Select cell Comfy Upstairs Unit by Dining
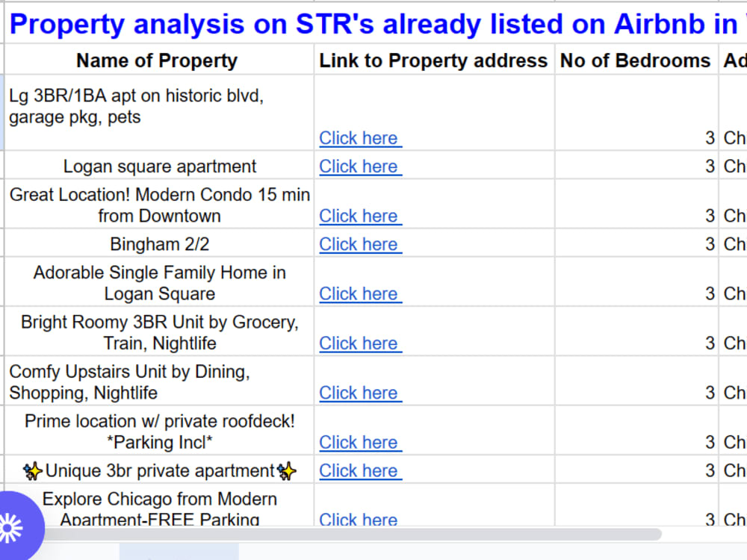The width and height of the screenshot is (747, 560). (159, 382)
